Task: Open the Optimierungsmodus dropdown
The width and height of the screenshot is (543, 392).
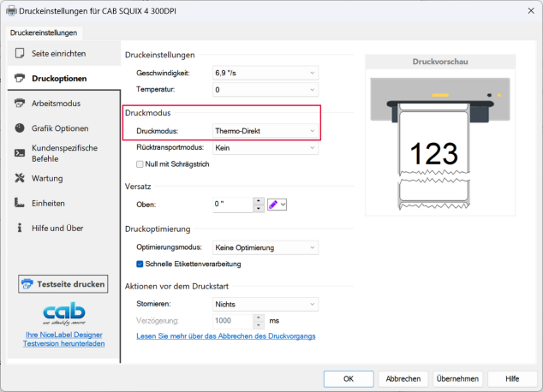Action: coord(266,247)
